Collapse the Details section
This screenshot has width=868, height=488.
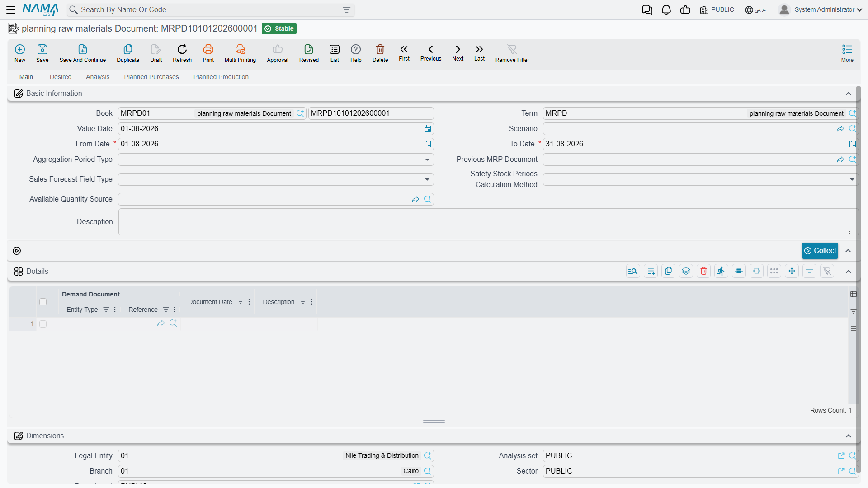point(849,272)
